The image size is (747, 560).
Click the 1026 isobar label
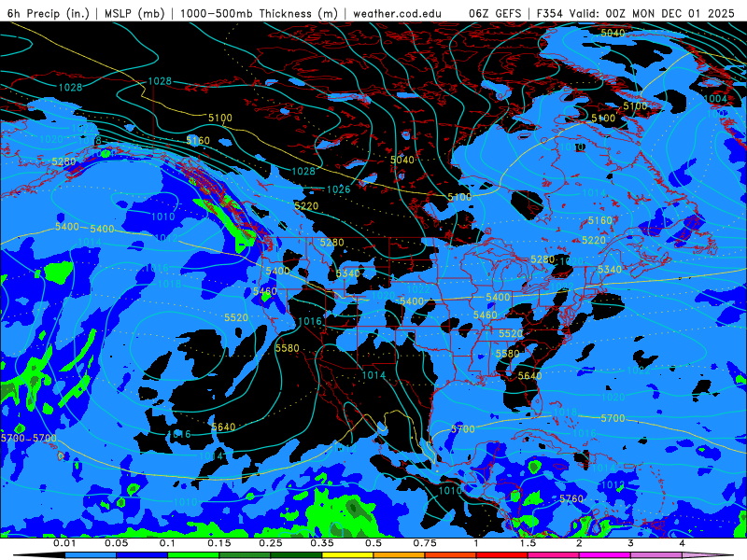pos(338,189)
